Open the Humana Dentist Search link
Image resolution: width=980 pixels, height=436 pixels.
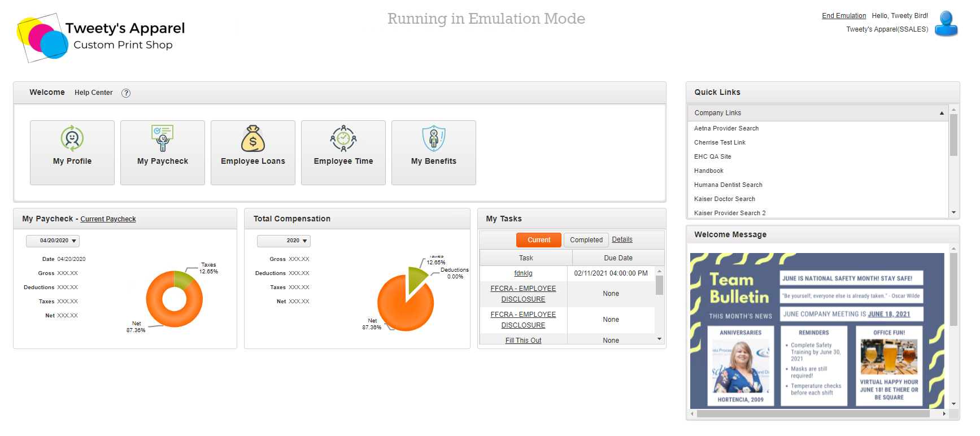click(728, 185)
